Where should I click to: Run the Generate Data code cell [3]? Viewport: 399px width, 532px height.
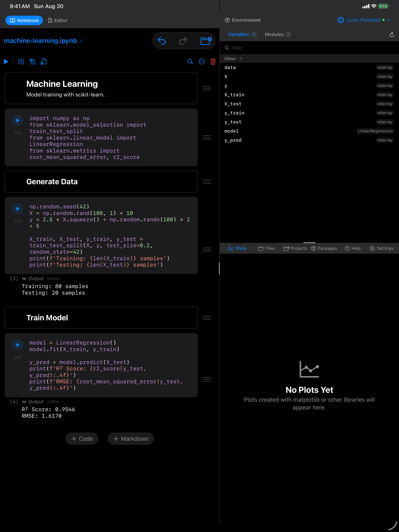[x=18, y=209]
